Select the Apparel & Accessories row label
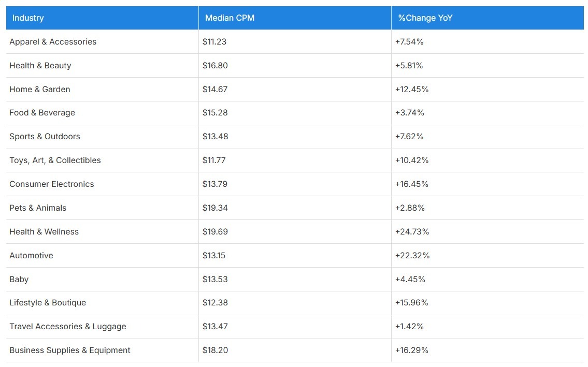Screen dimensions: 588x367 53,42
